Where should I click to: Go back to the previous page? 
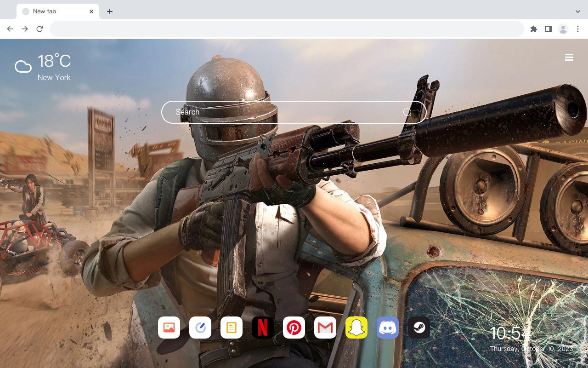point(10,29)
